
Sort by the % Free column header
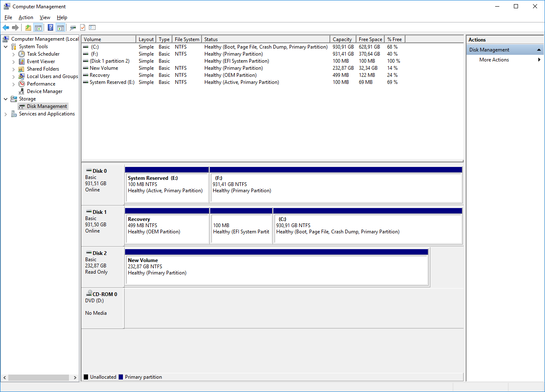click(x=395, y=39)
